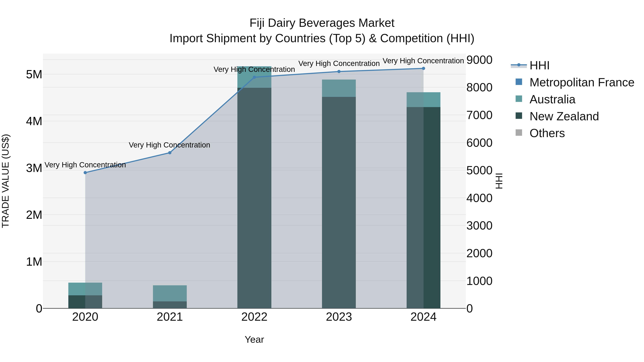Click the 2020 New Zealand bar segment
Screen dimensions: 644x362
point(85,302)
